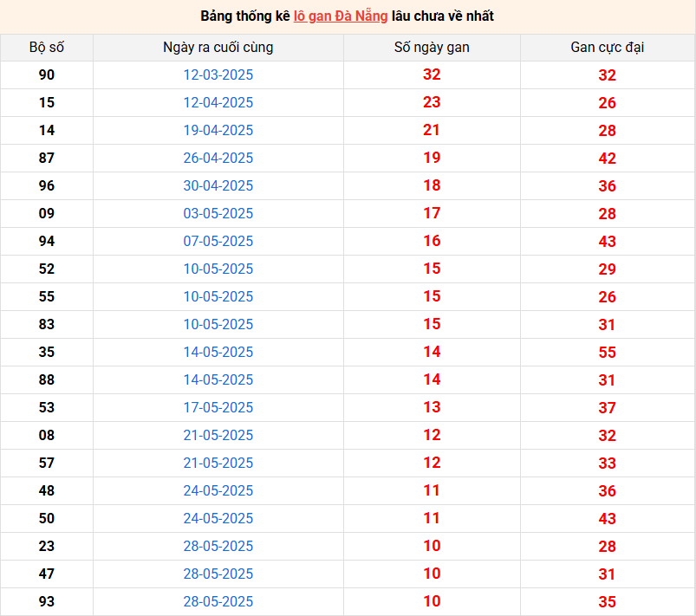The image size is (696, 616).
Task: Open the date 26-04-2025 in row 87
Action: tap(218, 159)
